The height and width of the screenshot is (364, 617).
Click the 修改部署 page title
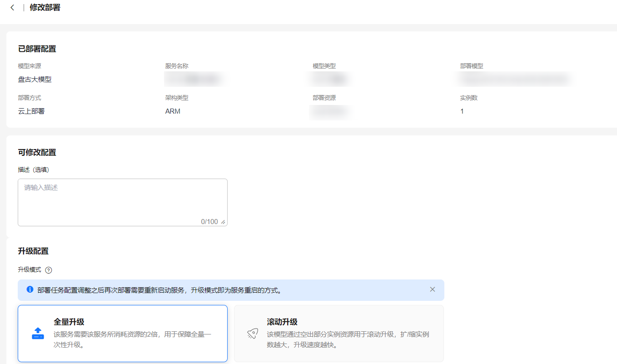pos(45,8)
